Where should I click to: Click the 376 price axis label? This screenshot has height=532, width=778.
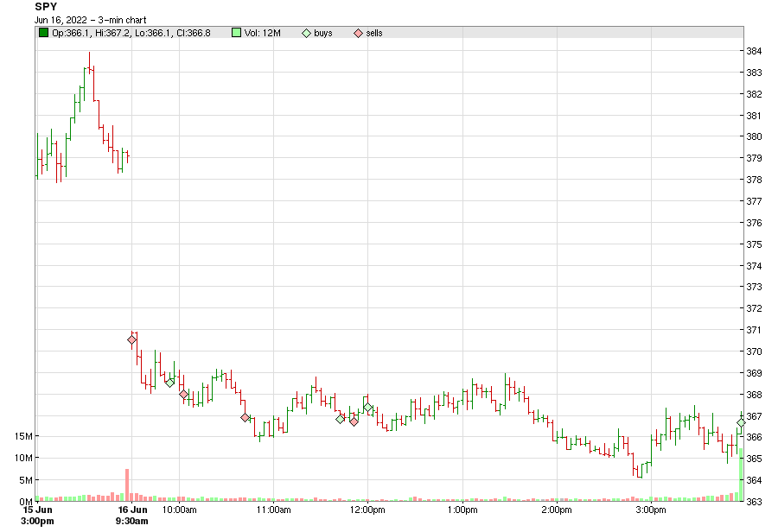754,223
